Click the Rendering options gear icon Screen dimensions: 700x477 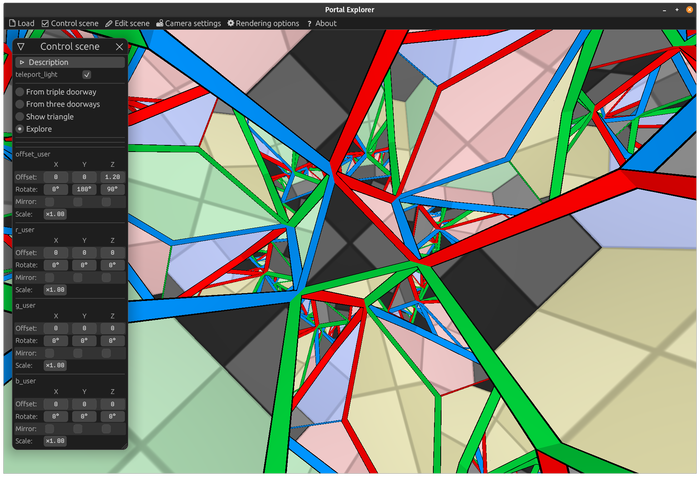[x=230, y=23]
